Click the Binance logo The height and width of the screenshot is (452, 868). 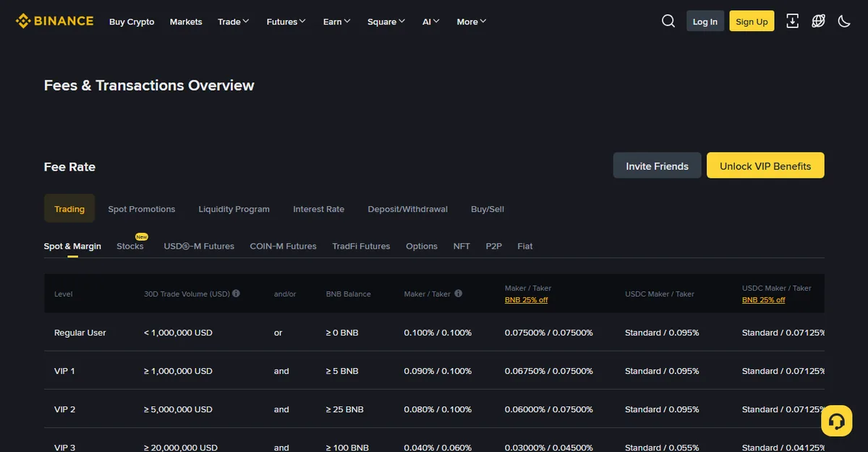(55, 21)
